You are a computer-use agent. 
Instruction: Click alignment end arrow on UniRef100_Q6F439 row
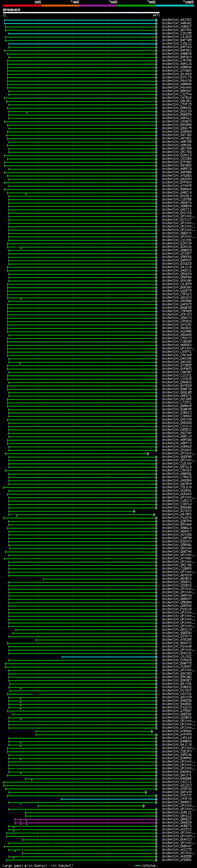click(x=146, y=792)
